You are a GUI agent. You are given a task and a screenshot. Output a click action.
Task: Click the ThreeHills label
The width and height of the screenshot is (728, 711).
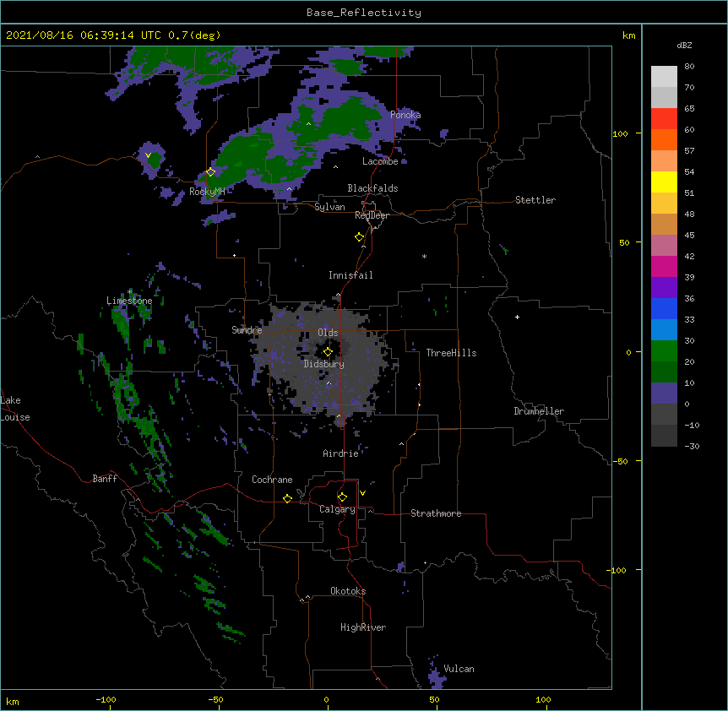tap(451, 353)
